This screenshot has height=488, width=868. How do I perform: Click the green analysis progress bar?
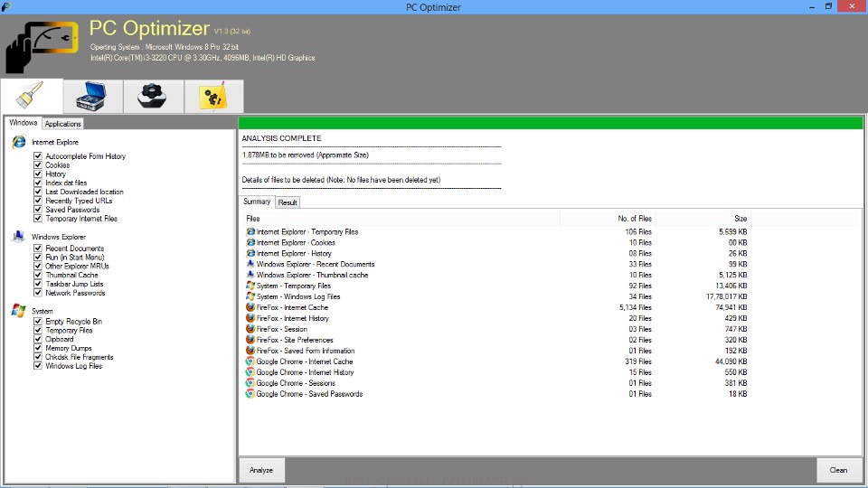[551, 123]
